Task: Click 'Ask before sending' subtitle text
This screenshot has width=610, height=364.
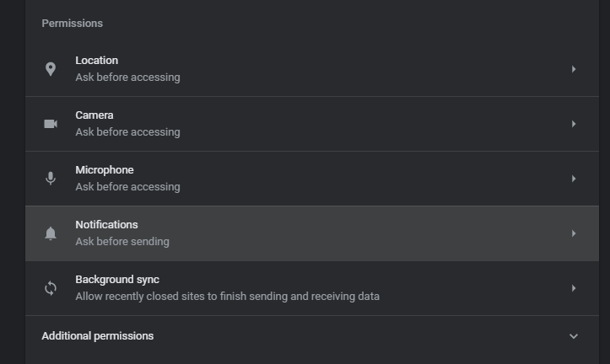Action: [x=122, y=242]
